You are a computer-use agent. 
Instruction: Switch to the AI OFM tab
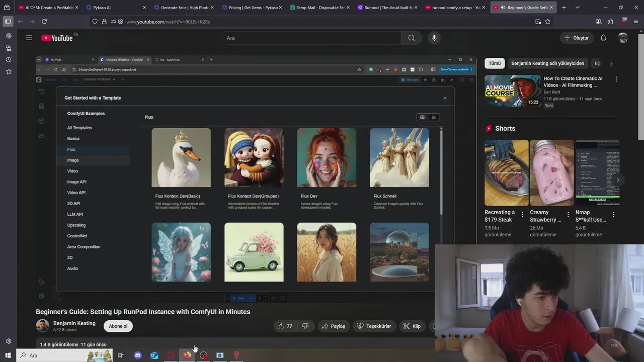point(48,8)
